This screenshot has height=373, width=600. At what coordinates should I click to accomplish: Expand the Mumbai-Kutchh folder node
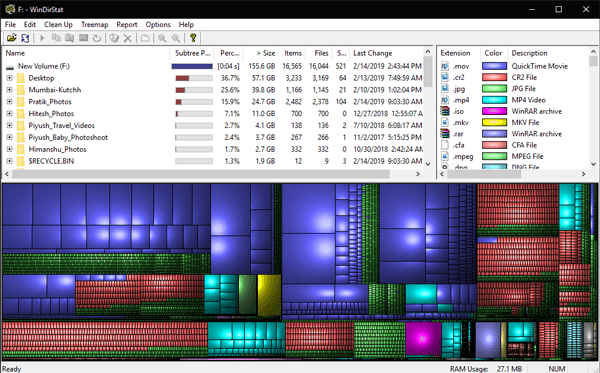coord(10,90)
